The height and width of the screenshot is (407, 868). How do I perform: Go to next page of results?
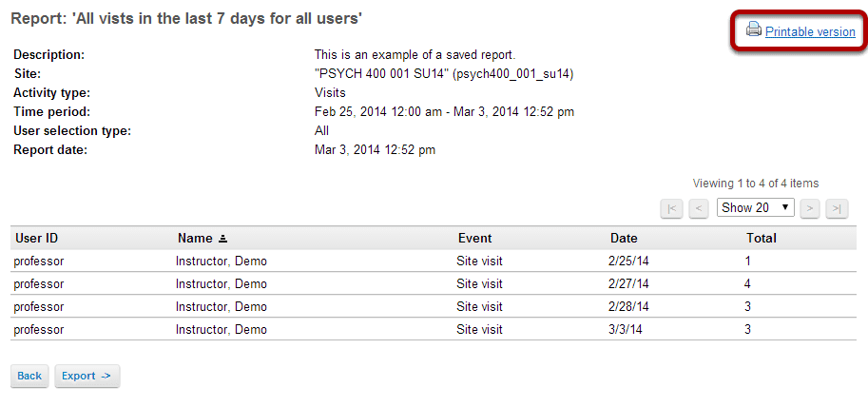[x=810, y=209]
